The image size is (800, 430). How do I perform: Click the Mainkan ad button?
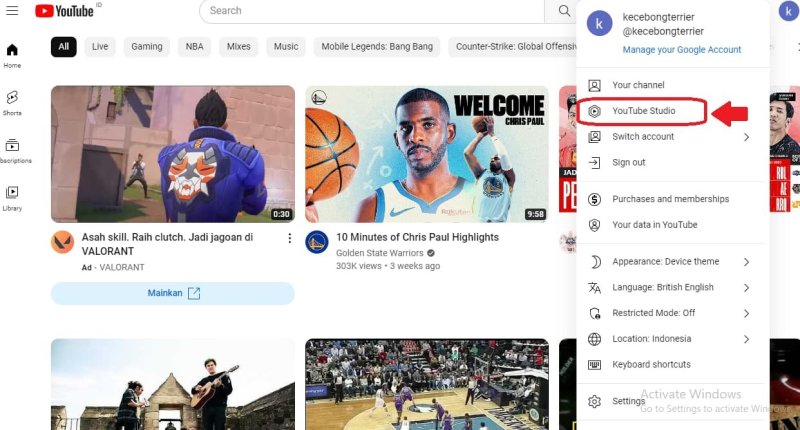coord(173,293)
